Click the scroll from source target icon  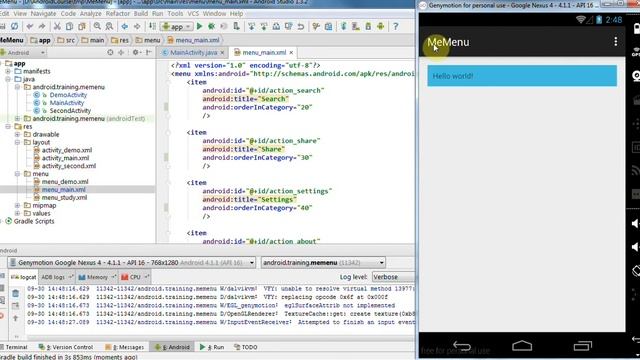110,53
